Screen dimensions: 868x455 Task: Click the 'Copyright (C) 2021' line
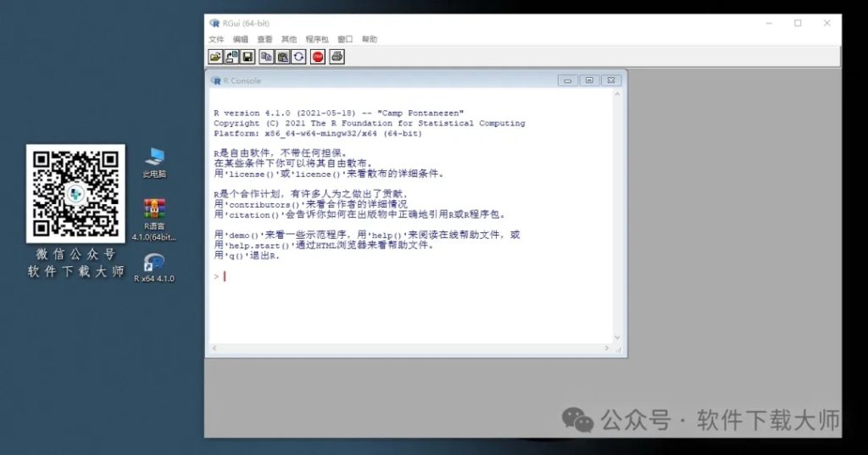click(x=370, y=124)
